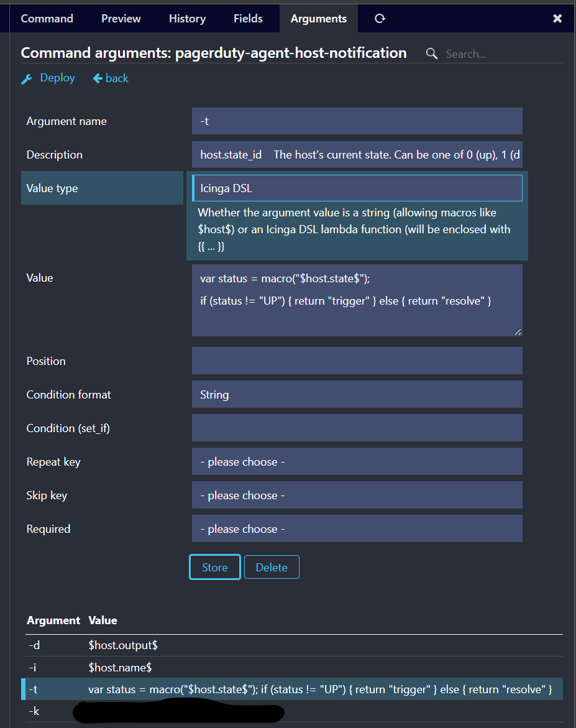The image size is (576, 728).
Task: Click the refresh icon in the tab bar
Action: 380,19
